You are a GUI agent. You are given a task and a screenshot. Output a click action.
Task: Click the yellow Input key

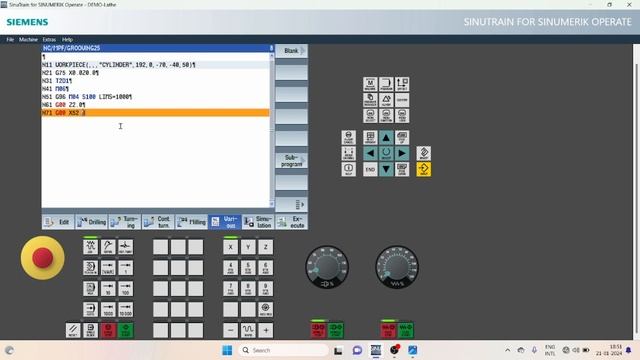424,169
